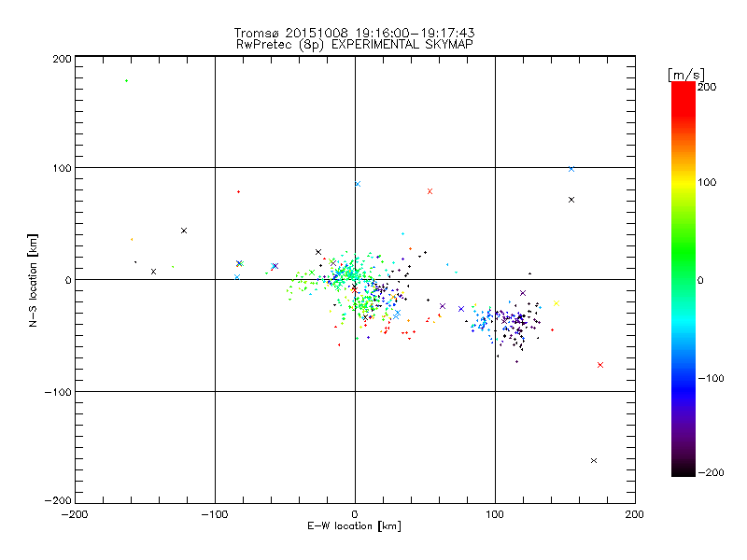Click the 'N-S location [km]' axis label
This screenshot has height=560, width=747.
pos(33,280)
